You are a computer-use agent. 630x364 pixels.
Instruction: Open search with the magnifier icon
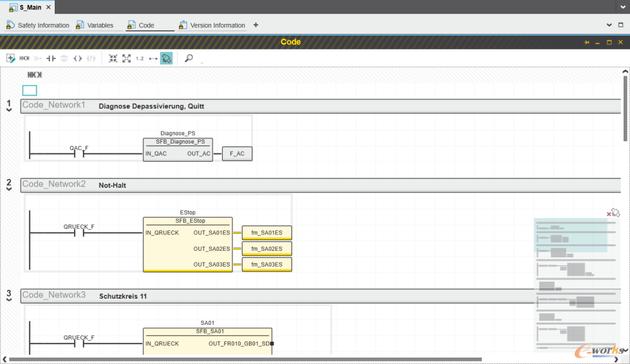pyautogui.click(x=188, y=58)
